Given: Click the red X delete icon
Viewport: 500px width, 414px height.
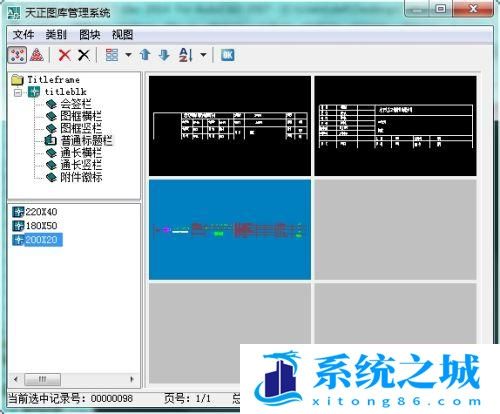Looking at the screenshot, I should click(x=64, y=55).
